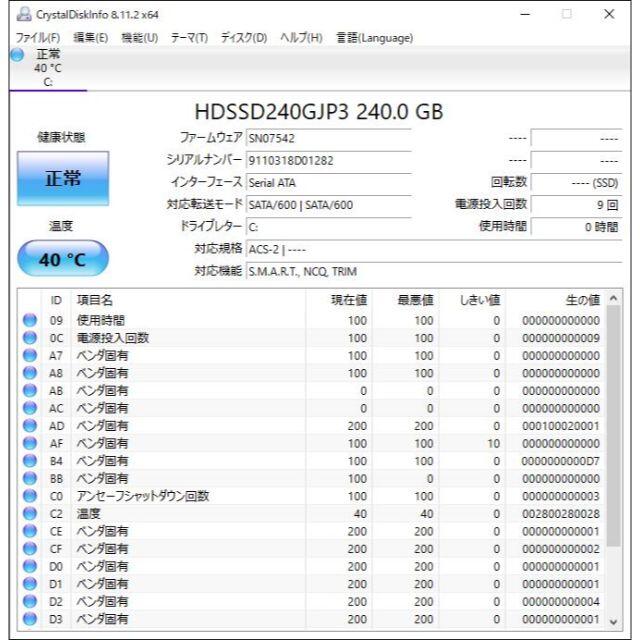
Task: Click the standard field ACS-2 | ----
Action: (434, 249)
